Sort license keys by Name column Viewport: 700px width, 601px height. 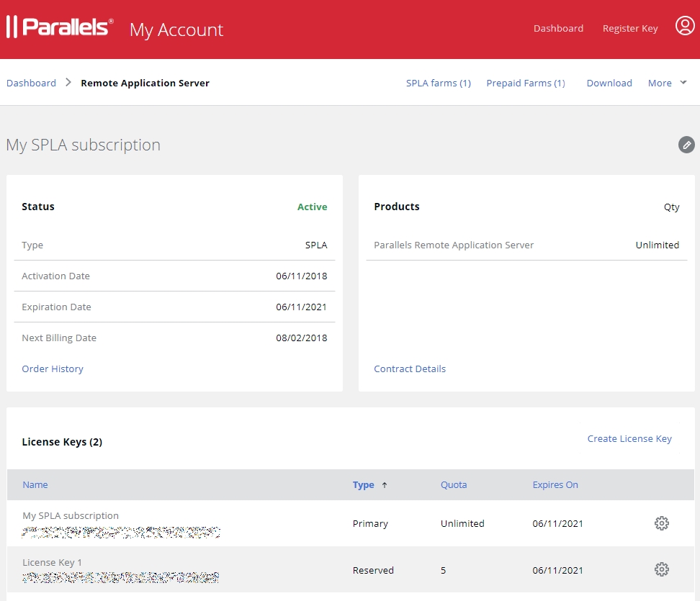(35, 484)
